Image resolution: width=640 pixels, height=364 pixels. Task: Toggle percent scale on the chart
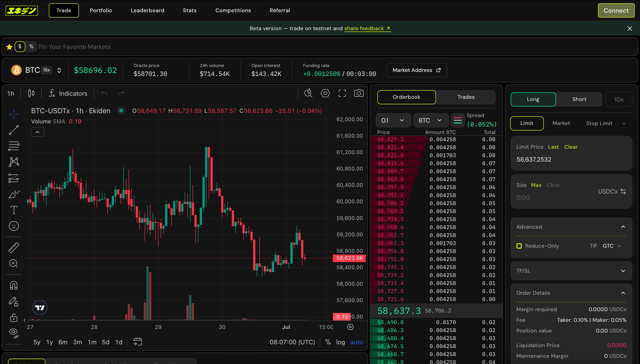pyautogui.click(x=328, y=342)
